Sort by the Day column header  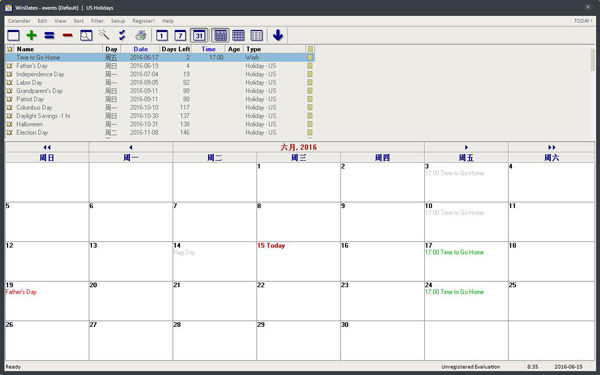tap(112, 49)
